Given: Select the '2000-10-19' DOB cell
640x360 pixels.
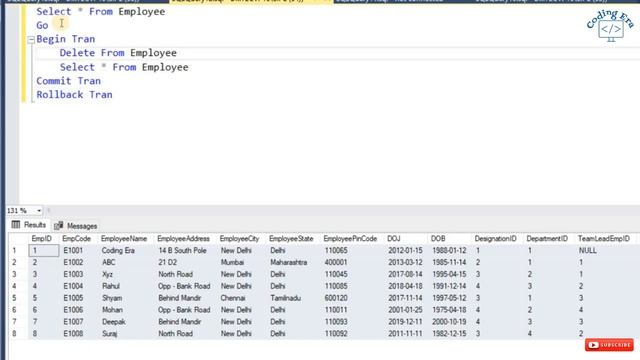Looking at the screenshot, I should (x=449, y=322).
